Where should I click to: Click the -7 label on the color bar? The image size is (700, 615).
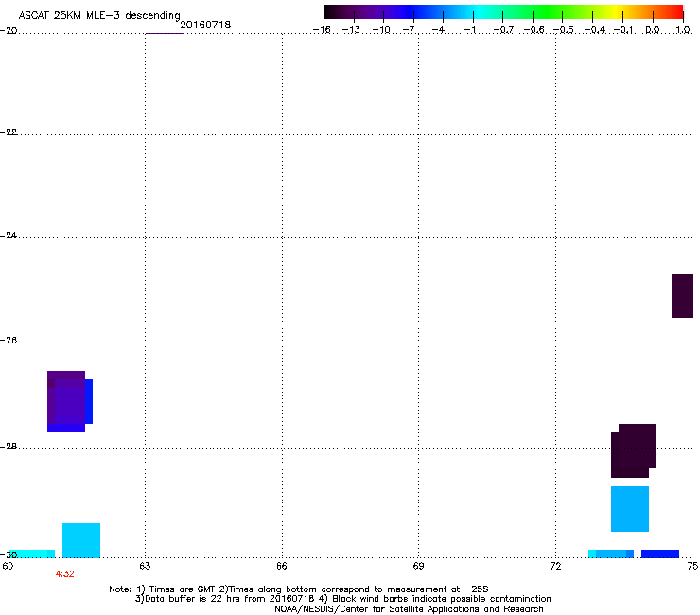(411, 30)
